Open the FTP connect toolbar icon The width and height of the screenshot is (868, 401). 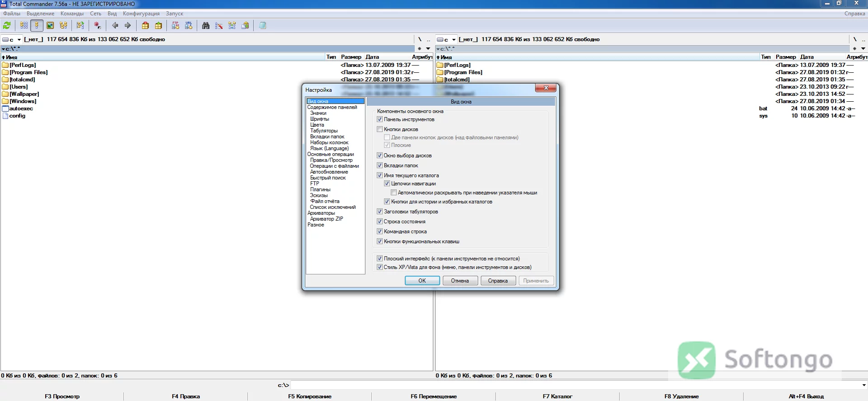[175, 26]
